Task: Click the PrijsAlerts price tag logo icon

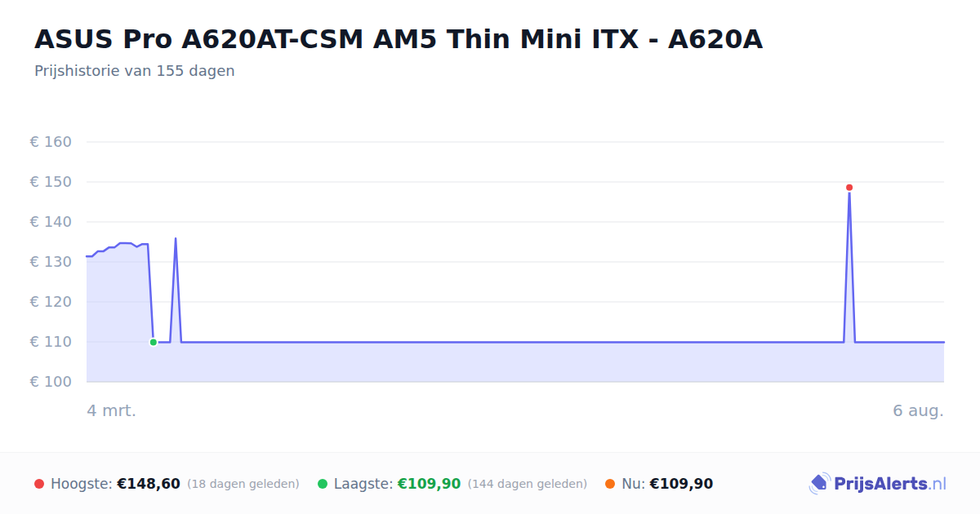Action: tap(819, 484)
